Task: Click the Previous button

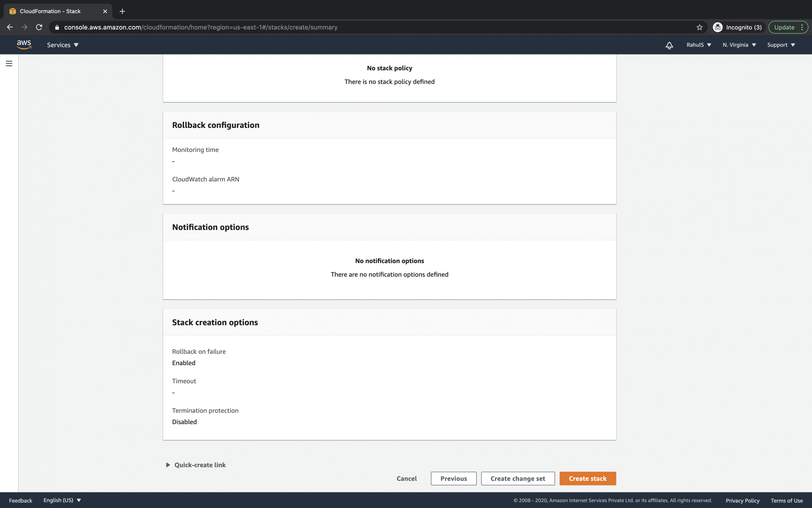Action: 453,478
